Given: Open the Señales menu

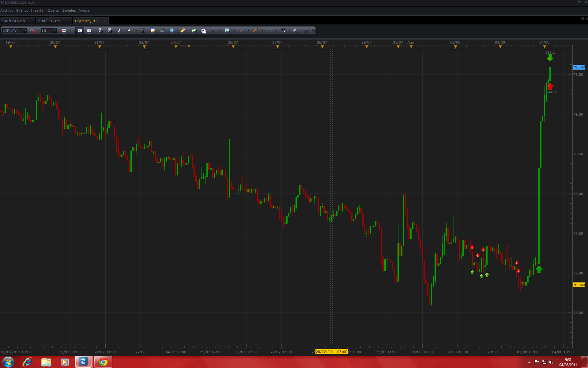Looking at the screenshot, I should coord(69,10).
